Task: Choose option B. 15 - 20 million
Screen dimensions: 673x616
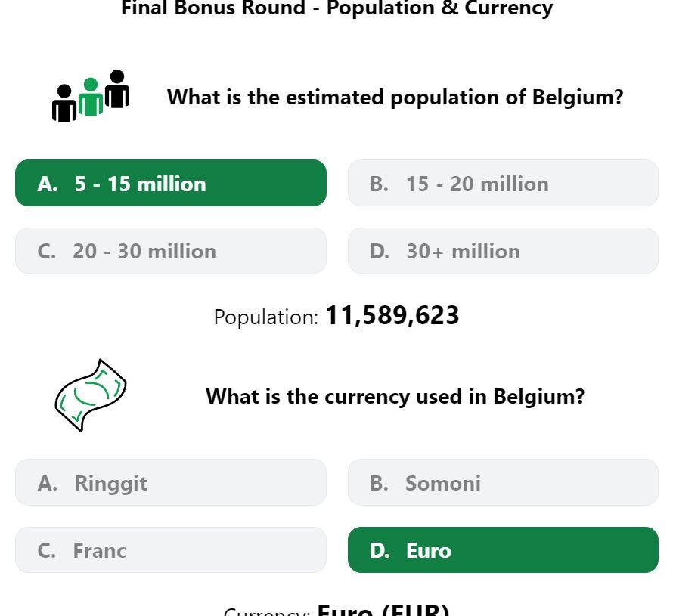Action: tap(503, 183)
